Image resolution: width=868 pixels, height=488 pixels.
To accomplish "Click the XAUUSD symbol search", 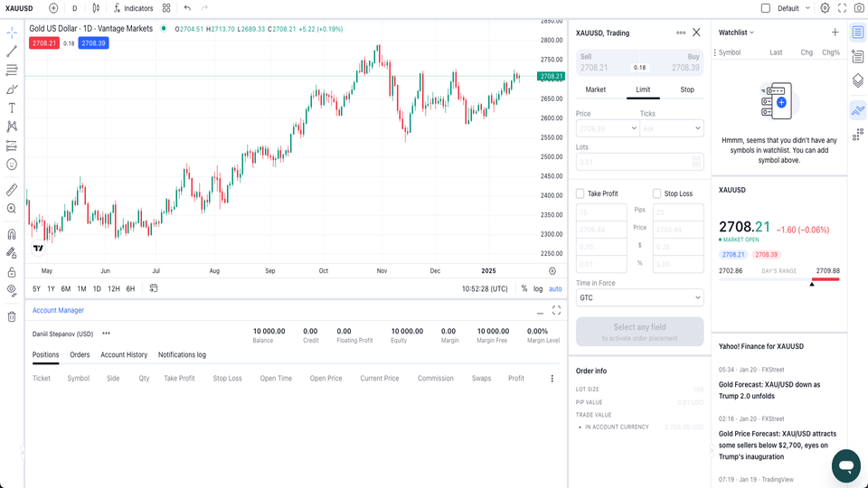I will [19, 8].
